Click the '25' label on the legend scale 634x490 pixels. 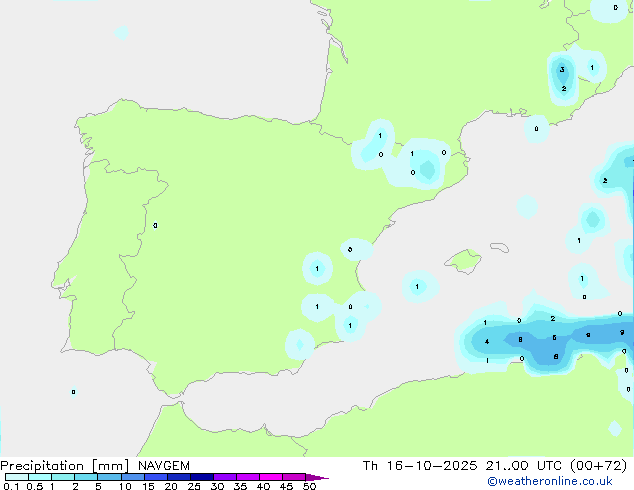point(194,486)
